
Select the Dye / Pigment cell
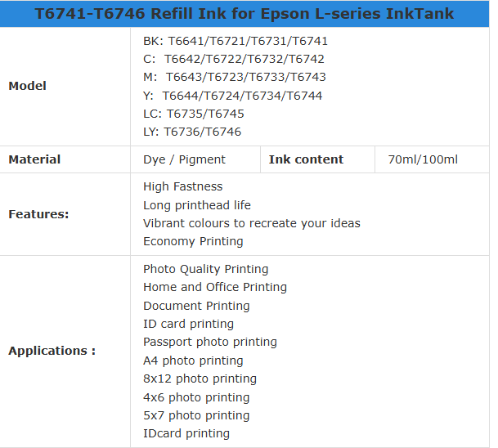click(x=184, y=159)
